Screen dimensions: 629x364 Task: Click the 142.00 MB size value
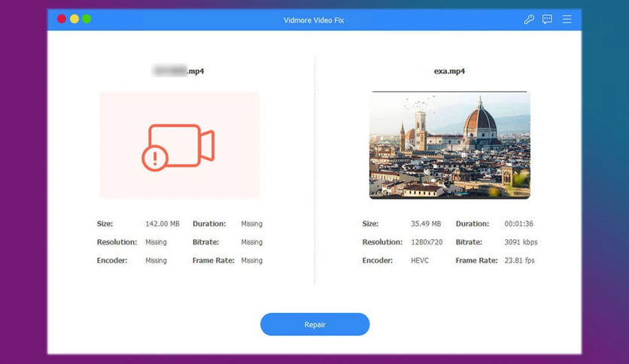162,223
